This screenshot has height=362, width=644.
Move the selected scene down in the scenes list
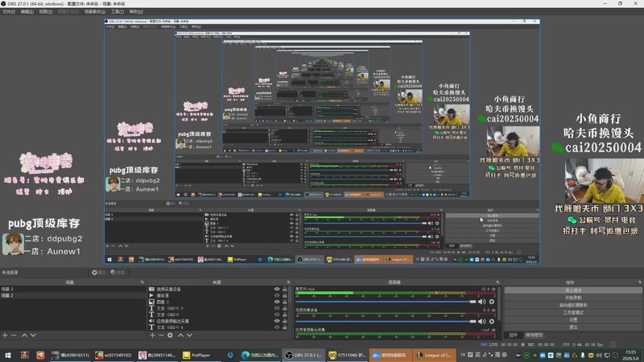click(33, 335)
